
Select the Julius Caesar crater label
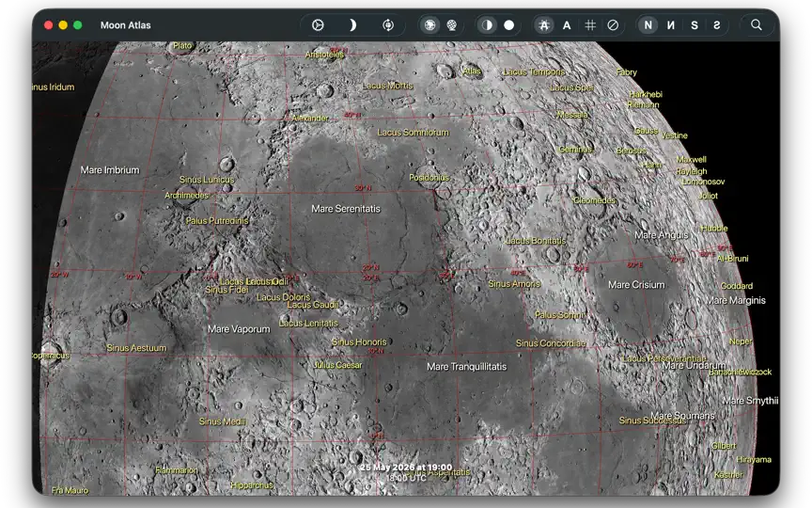tap(337, 365)
